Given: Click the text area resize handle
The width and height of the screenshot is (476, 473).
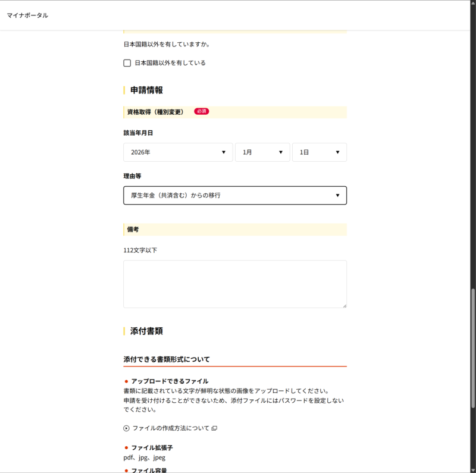Looking at the screenshot, I should [344, 305].
